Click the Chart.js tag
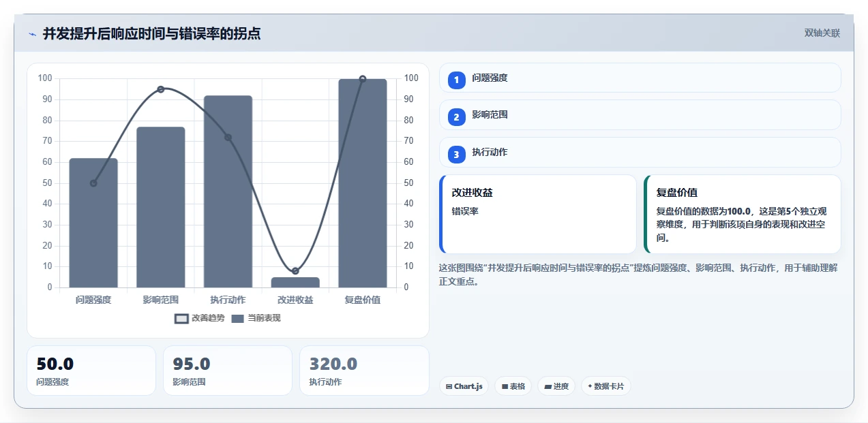 [464, 386]
